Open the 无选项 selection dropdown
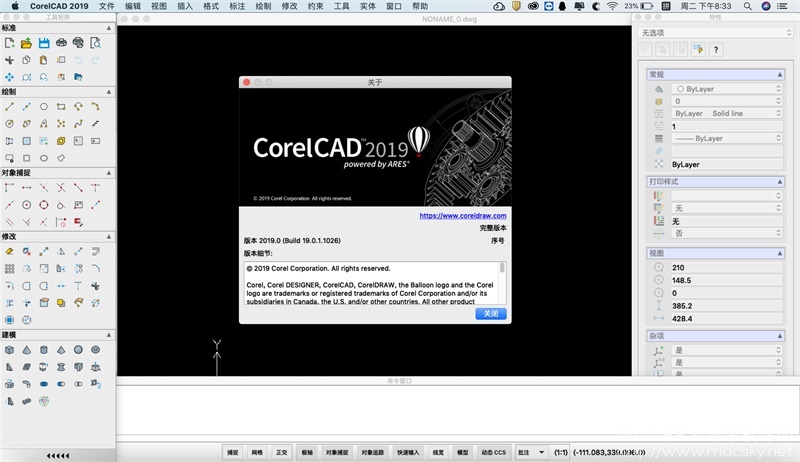 pos(716,33)
